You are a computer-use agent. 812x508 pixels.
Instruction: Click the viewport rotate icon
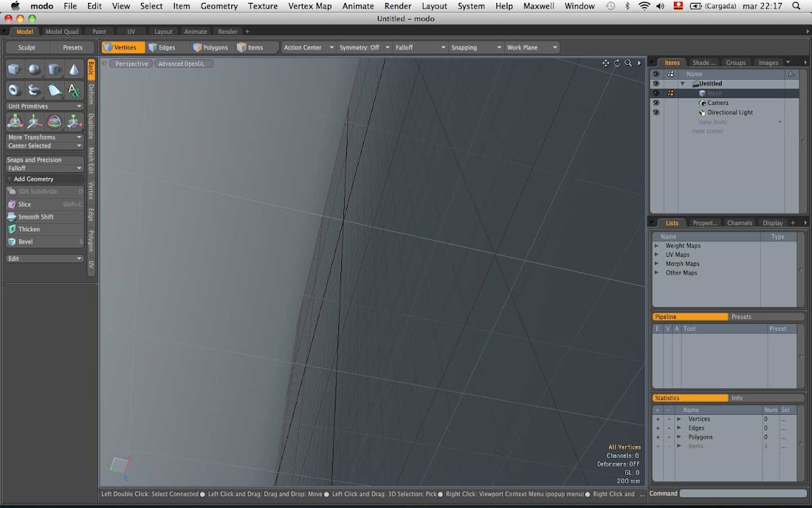coord(617,64)
